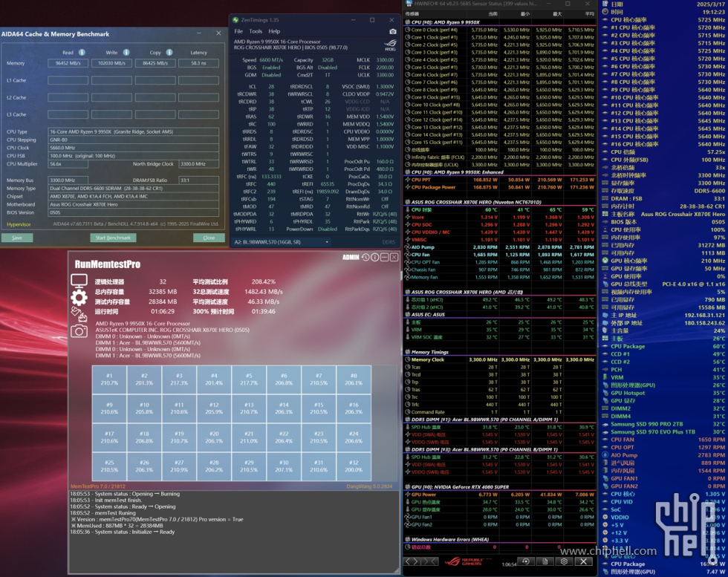Click the info icon beside Copy in AIDA64
728x577 pixels.
click(169, 53)
